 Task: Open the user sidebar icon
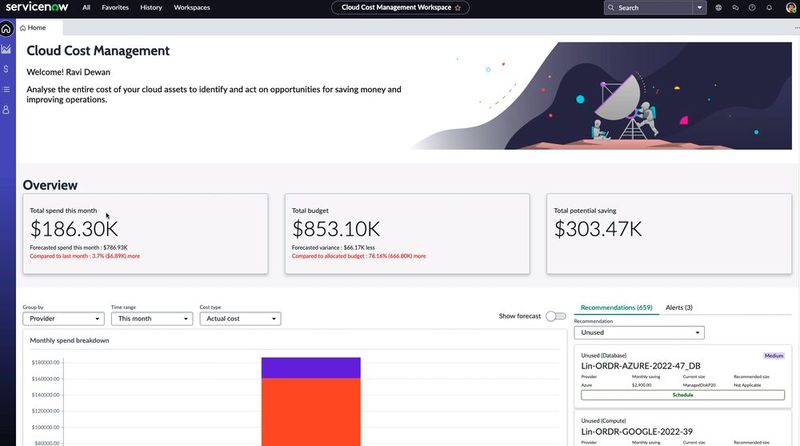point(6,110)
